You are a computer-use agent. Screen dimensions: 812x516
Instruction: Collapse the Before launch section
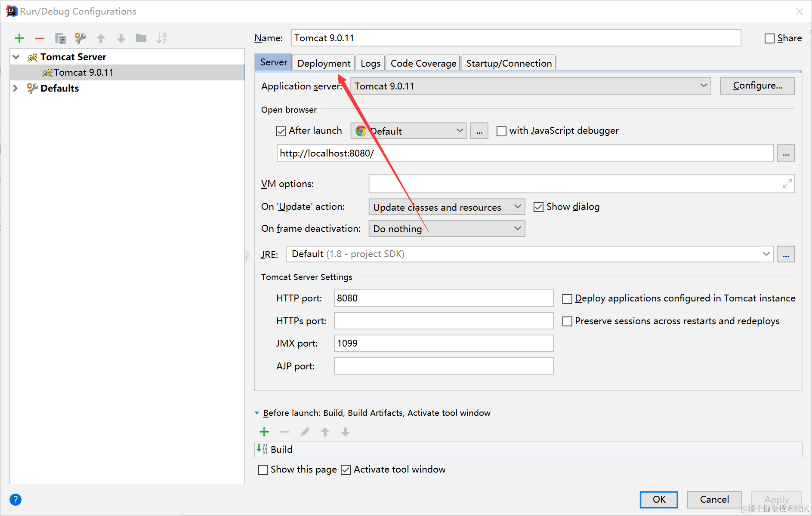257,413
